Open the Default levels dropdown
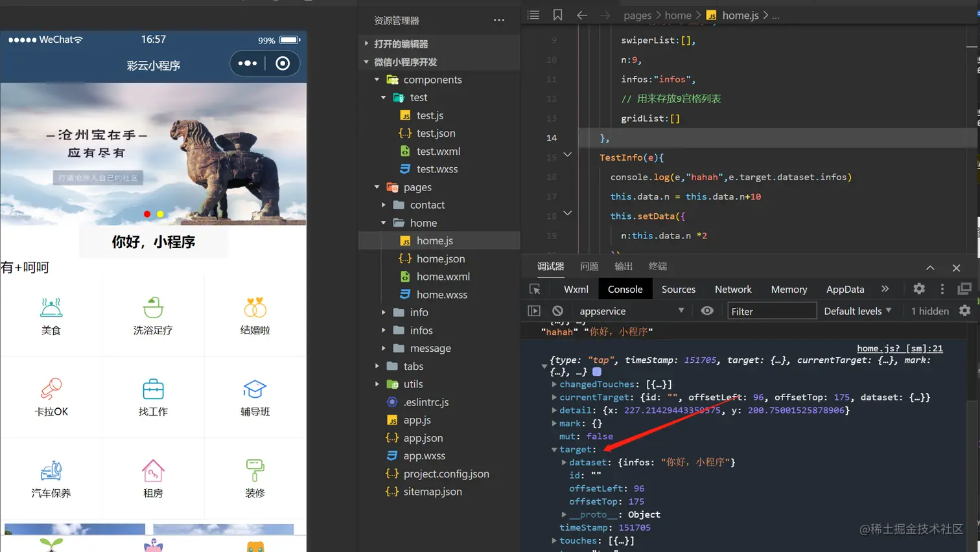 coord(857,311)
